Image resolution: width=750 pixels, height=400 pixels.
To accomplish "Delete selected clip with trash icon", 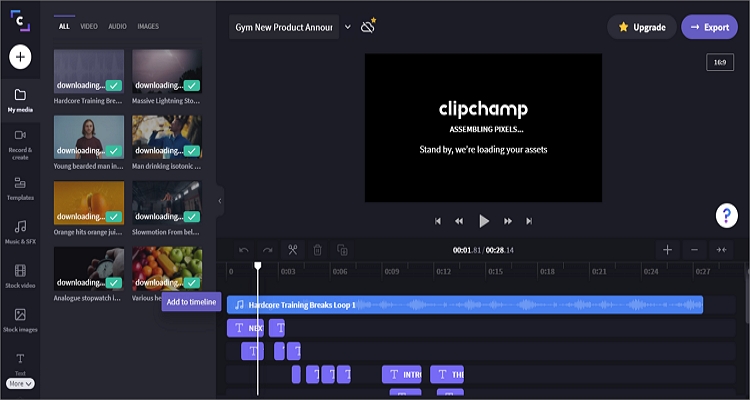I will point(318,250).
